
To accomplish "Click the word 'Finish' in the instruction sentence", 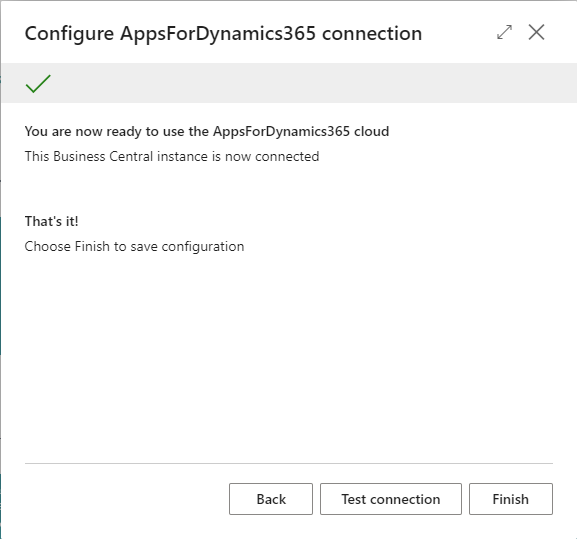I will pos(92,247).
